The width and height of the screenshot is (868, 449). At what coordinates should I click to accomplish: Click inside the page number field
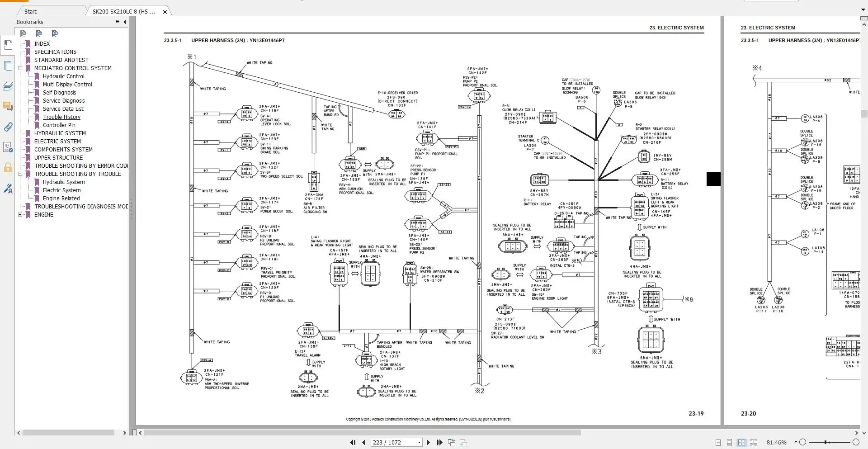click(392, 442)
